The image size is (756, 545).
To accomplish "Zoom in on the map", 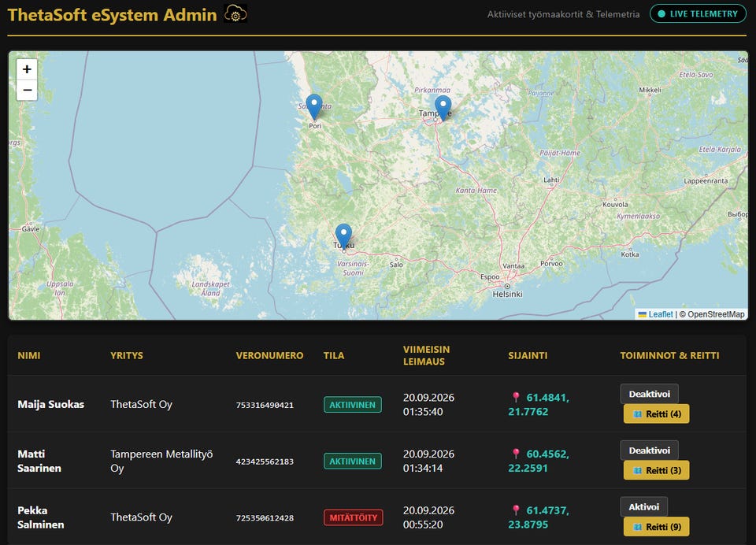I will pos(27,69).
